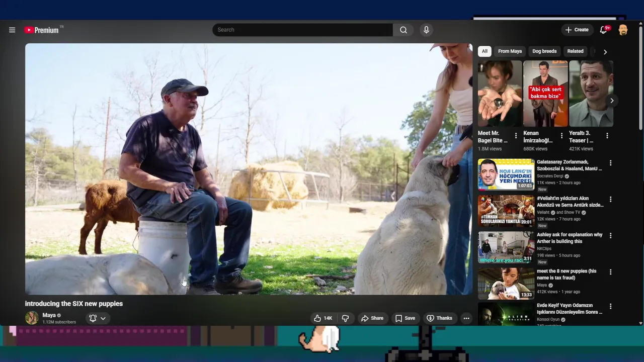Open more options for #Veliaht video
Image resolution: width=644 pixels, height=362 pixels.
(610, 199)
